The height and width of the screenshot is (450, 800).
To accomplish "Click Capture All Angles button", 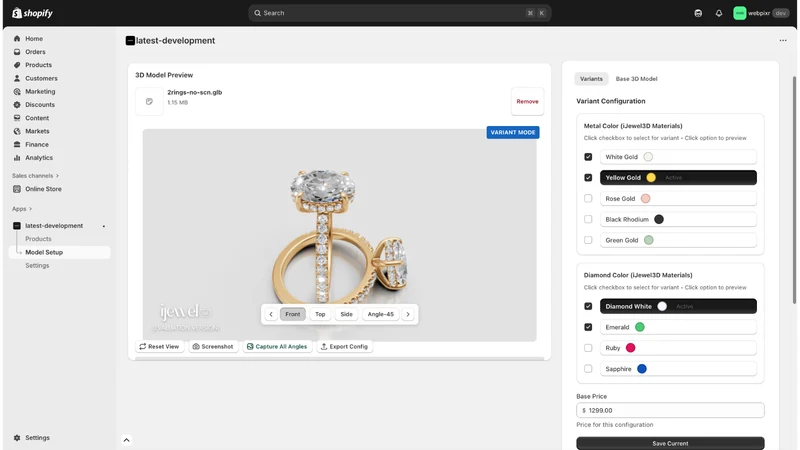I will 277,346.
